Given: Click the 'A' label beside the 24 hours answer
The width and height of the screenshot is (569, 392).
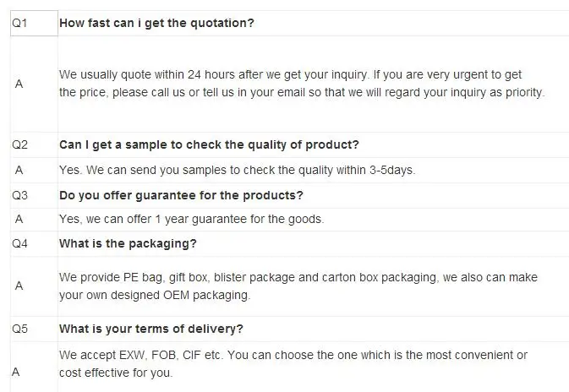Looking at the screenshot, I should [x=19, y=84].
